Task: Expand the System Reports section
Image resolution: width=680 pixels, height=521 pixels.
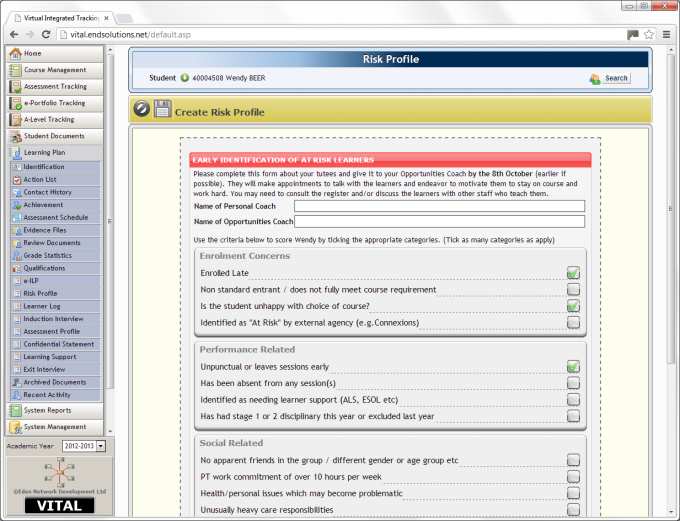Action: click(55, 410)
